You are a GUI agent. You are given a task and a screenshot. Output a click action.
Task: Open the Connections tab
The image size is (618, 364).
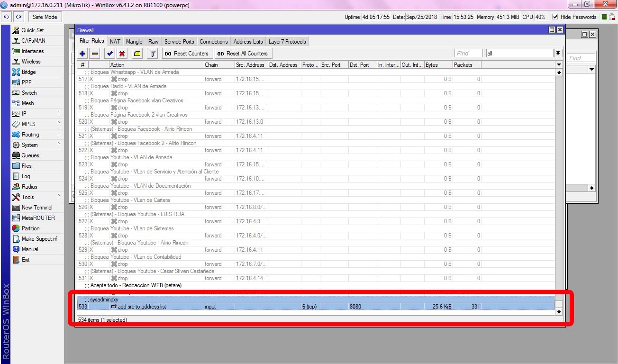pos(214,42)
